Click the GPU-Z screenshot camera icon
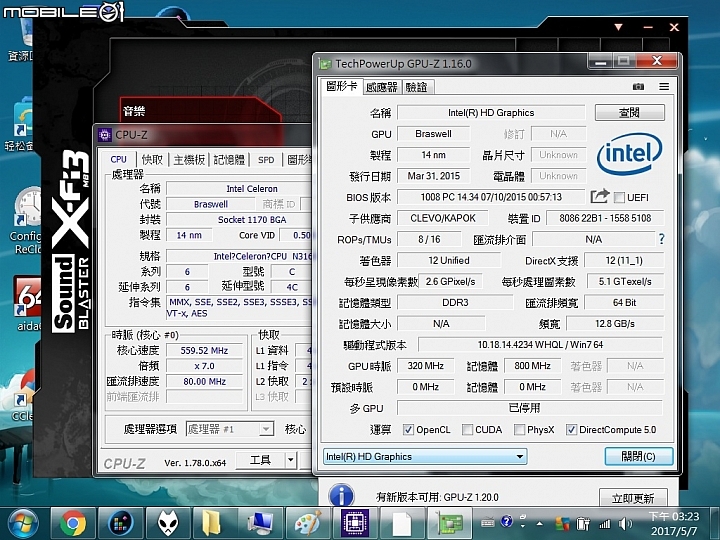The height and width of the screenshot is (540, 720). click(638, 86)
